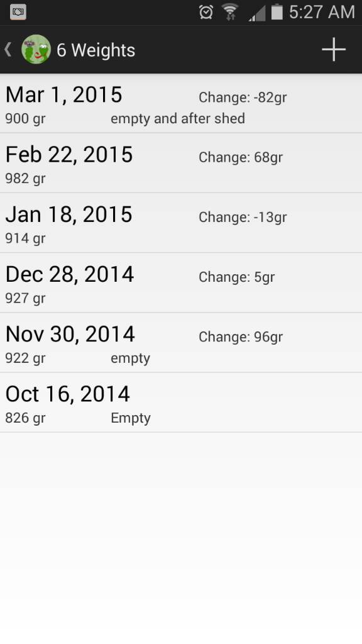This screenshot has height=644, width=362.
Task: Open the Feb 22, 2015 weight entry
Action: [x=181, y=163]
